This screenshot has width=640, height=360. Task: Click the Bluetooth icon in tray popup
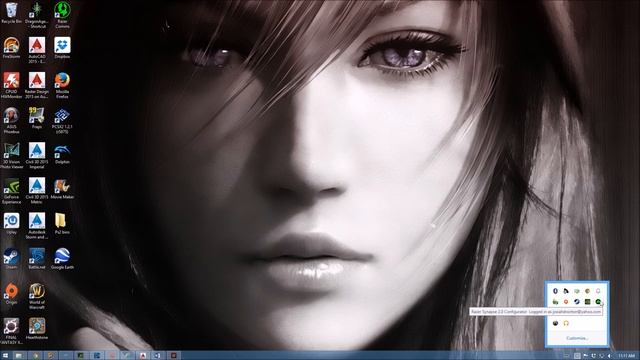556,291
